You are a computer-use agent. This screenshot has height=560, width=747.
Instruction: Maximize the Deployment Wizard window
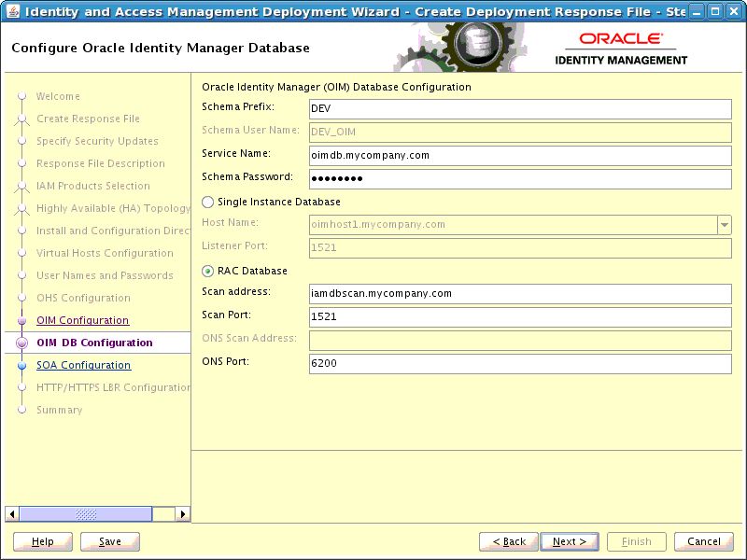tap(715, 11)
